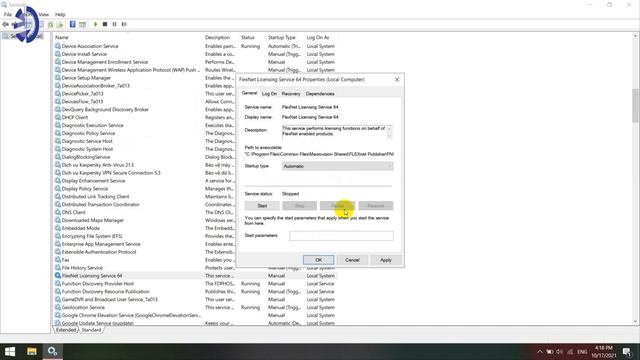The image size is (640, 360).
Task: Open the File menu
Action: pyautogui.click(x=8, y=14)
